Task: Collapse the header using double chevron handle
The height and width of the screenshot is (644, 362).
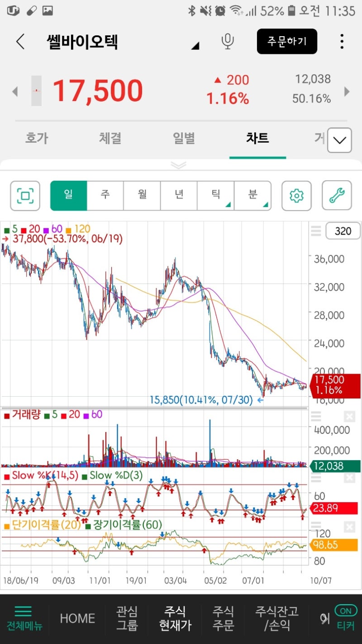Action: (x=179, y=165)
